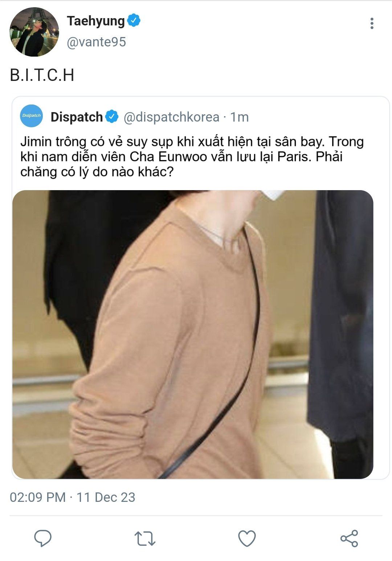Open the @vante95 handle
Screen dimensions: 392x561
[x=97, y=42]
